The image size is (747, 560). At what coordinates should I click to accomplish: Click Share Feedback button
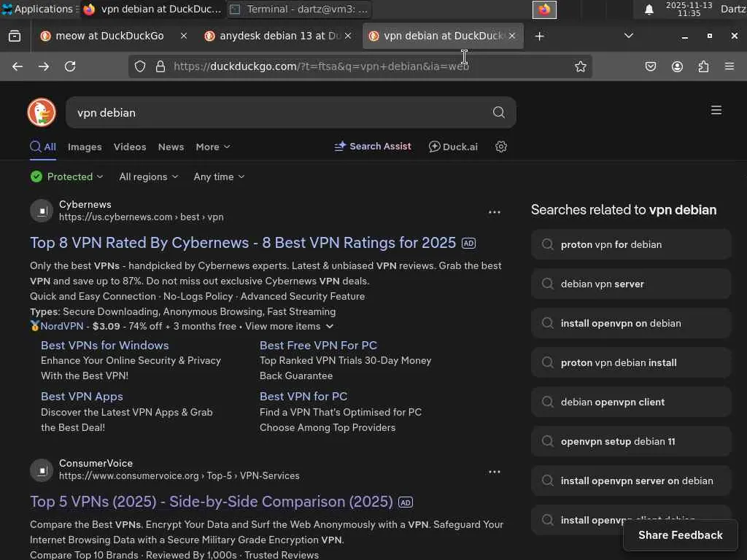681,535
